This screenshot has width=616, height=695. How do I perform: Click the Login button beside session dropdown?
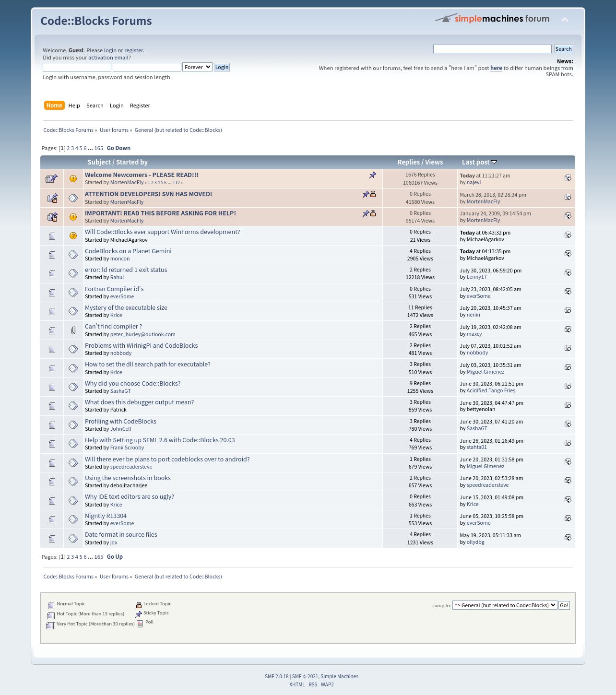(x=222, y=67)
